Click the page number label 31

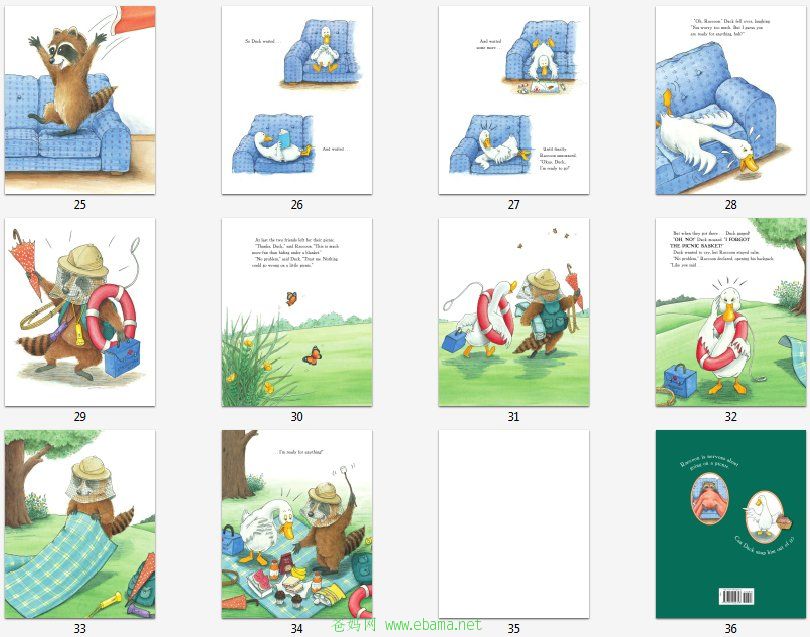(513, 416)
